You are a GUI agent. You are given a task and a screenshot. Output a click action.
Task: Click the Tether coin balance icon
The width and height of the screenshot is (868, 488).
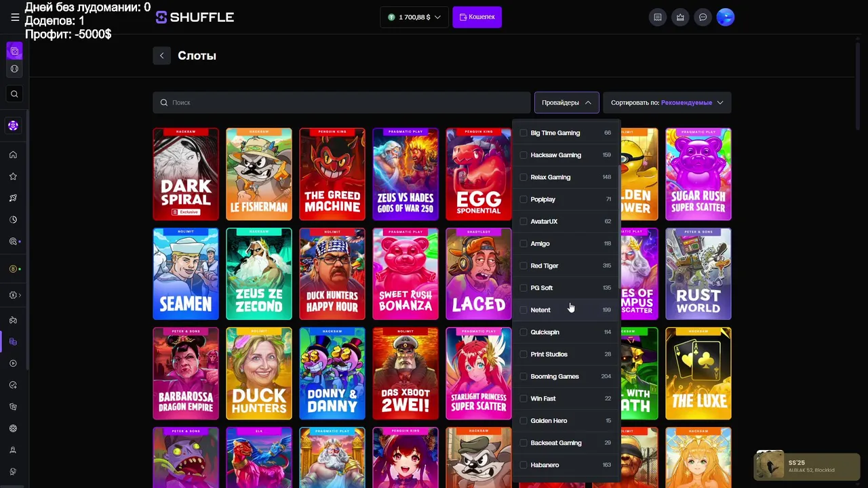392,17
